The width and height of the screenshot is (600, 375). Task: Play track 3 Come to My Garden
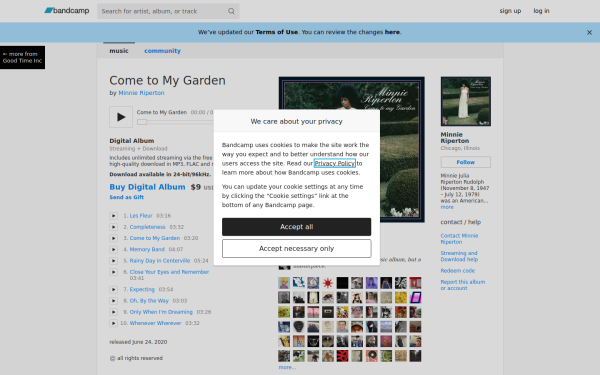tap(113, 238)
